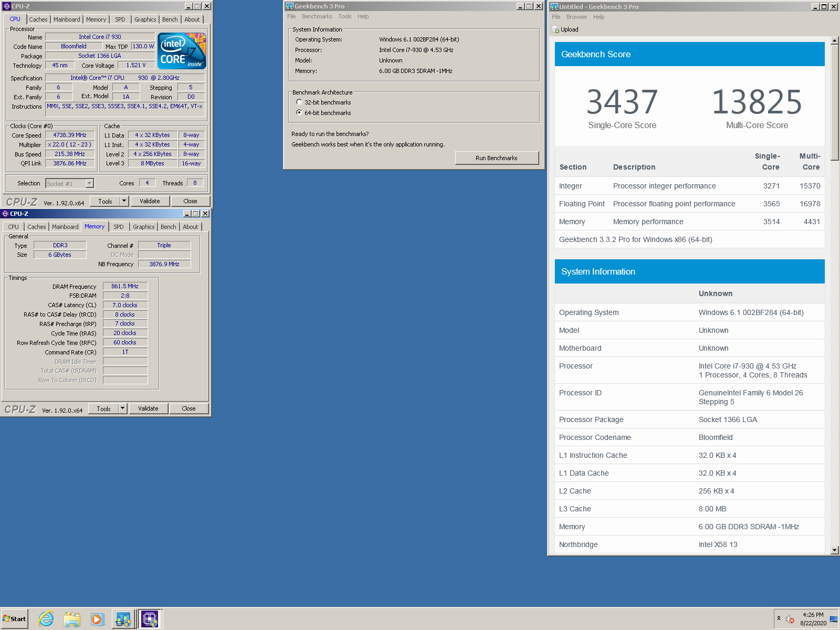
Task: Show hidden icons in the system tray
Action: coord(779,618)
